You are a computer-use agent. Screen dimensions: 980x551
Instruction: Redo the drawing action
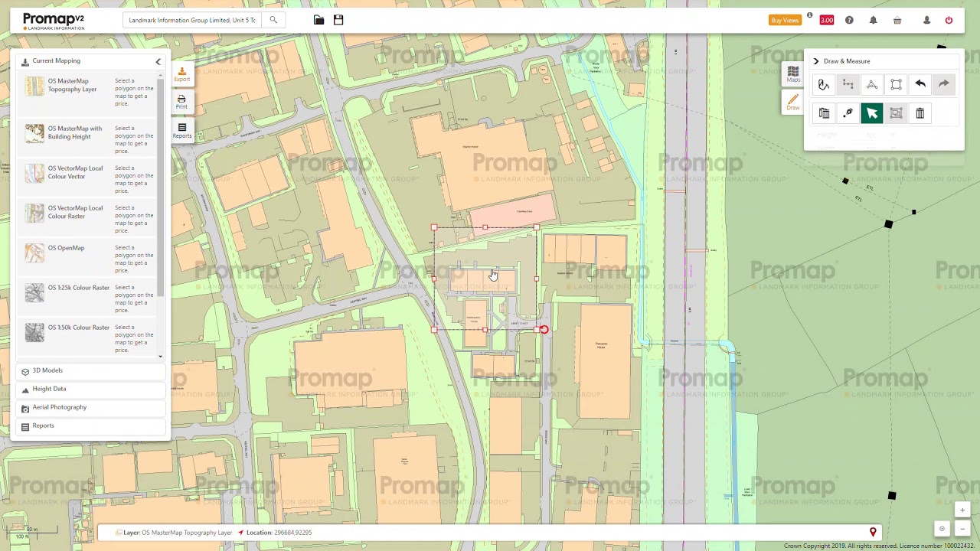pyautogui.click(x=944, y=84)
